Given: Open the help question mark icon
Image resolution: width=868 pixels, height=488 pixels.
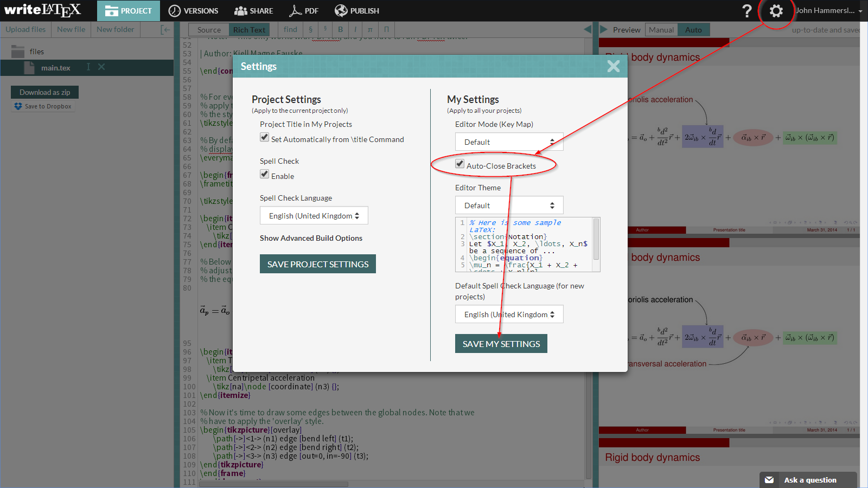Looking at the screenshot, I should coord(748,10).
